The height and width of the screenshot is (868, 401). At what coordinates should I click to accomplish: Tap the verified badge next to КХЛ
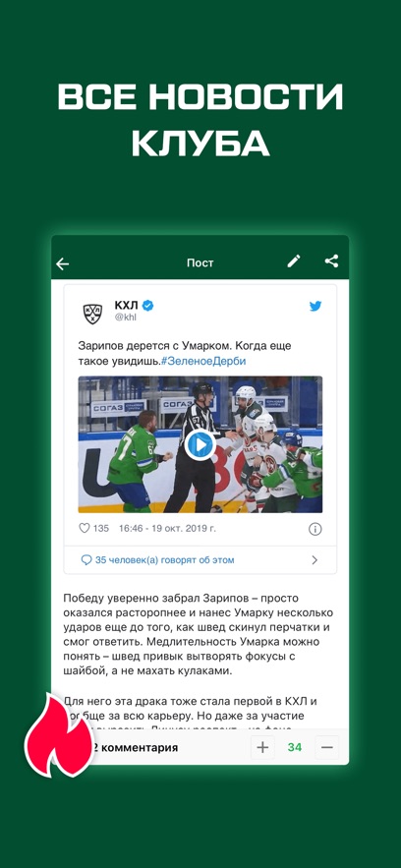pyautogui.click(x=148, y=305)
